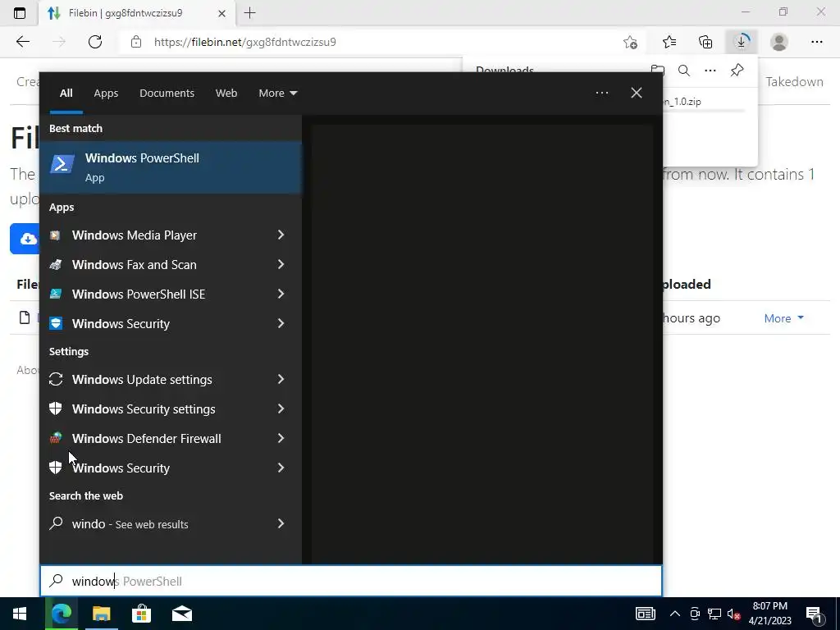Click the Windows Update settings refresh icon
This screenshot has height=630, width=840.
coord(55,379)
